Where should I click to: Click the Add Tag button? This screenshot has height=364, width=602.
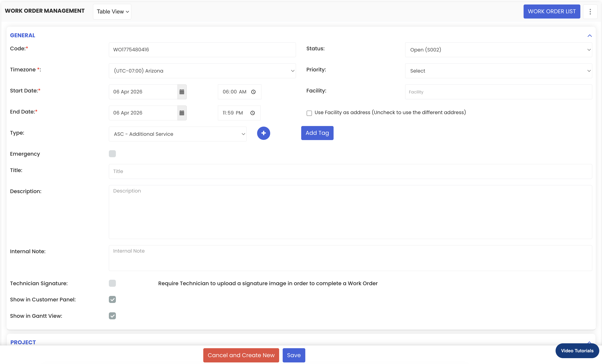(317, 133)
